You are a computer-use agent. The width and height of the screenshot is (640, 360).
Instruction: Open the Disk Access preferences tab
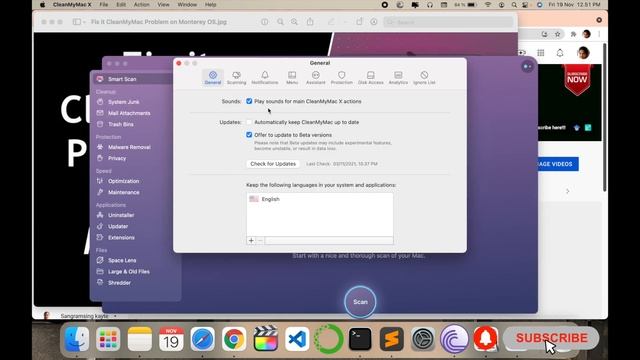coord(371,77)
